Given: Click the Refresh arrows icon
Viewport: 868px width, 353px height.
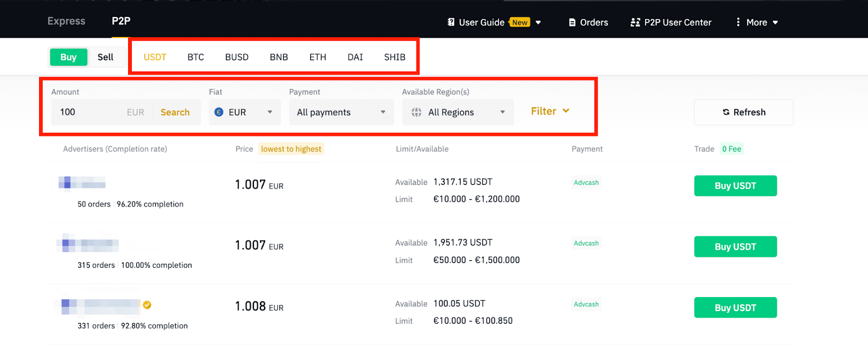Looking at the screenshot, I should pyautogui.click(x=726, y=112).
